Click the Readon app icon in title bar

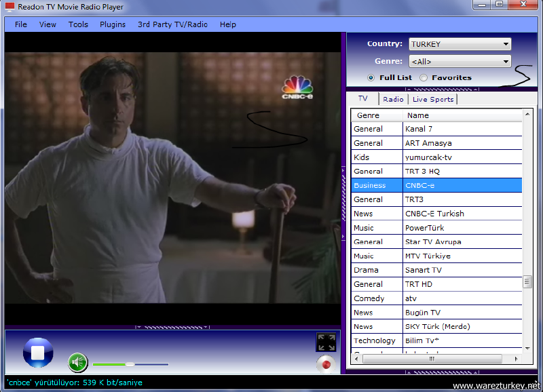pyautogui.click(x=10, y=7)
